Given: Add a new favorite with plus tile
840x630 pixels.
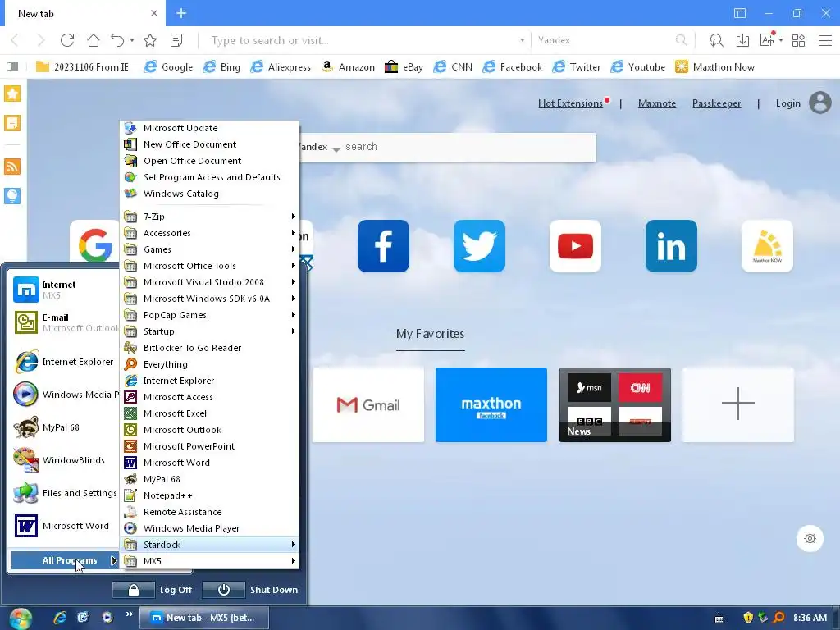Looking at the screenshot, I should (x=738, y=405).
